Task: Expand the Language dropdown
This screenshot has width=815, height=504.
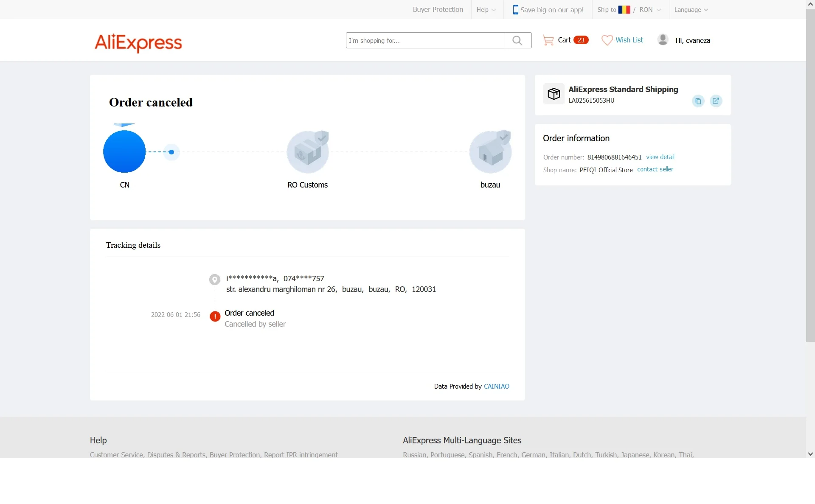Action: [x=691, y=10]
